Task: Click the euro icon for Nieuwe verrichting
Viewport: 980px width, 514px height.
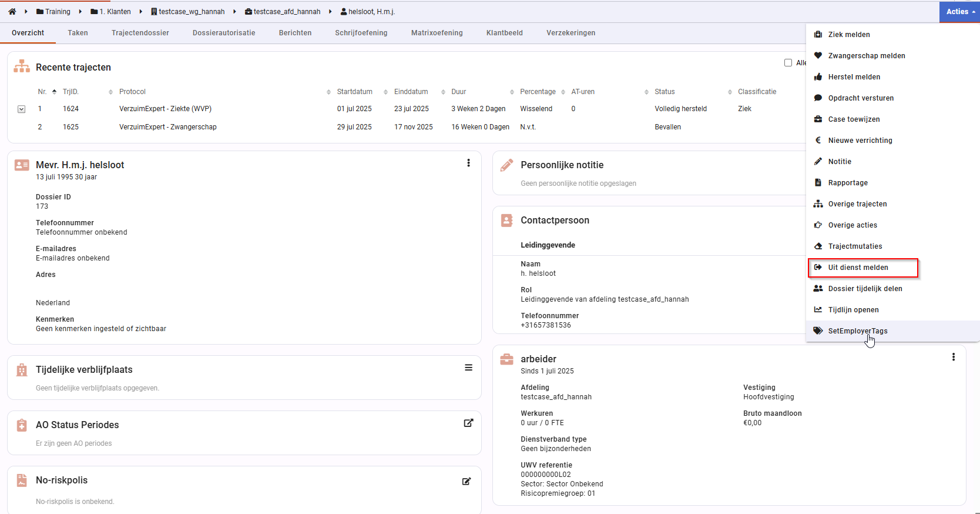Action: coord(818,141)
